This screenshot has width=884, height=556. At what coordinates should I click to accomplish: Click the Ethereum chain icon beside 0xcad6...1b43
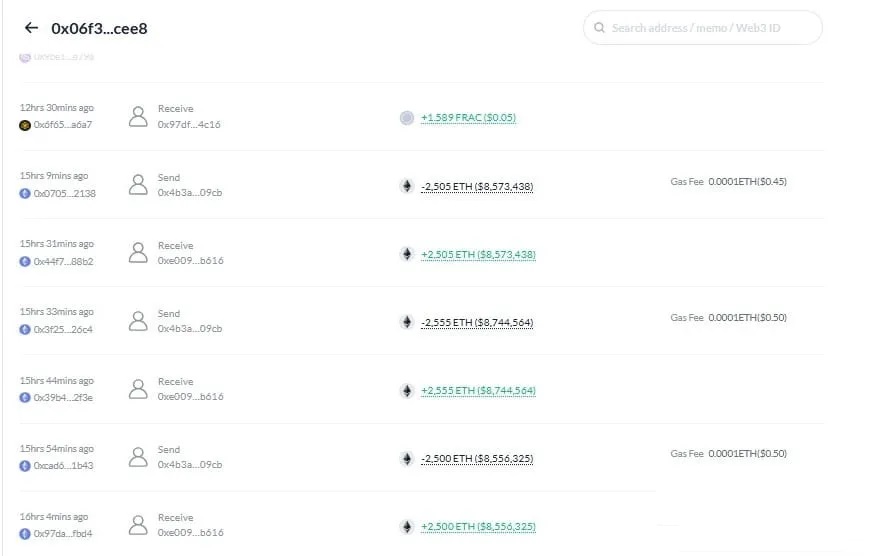coord(25,466)
